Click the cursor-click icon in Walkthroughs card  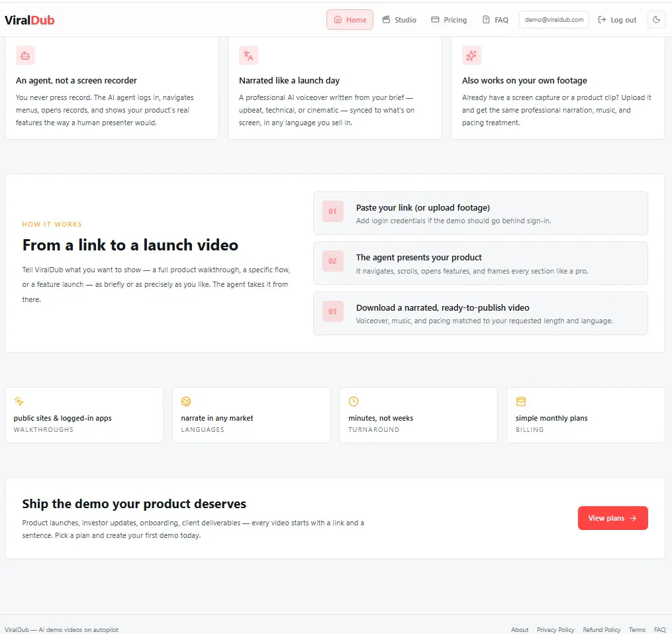click(19, 401)
